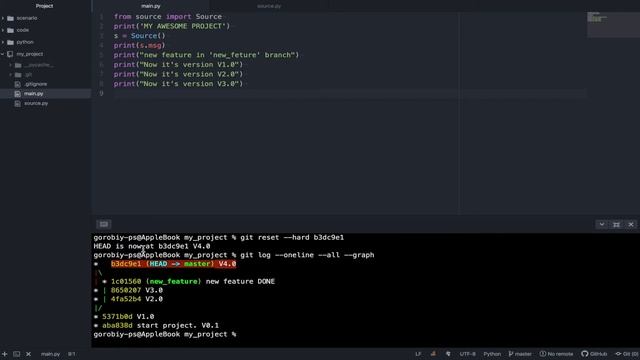Click the 'new_feture' branch print line
Image resolution: width=640 pixels, height=360 pixels.
[x=206, y=55]
